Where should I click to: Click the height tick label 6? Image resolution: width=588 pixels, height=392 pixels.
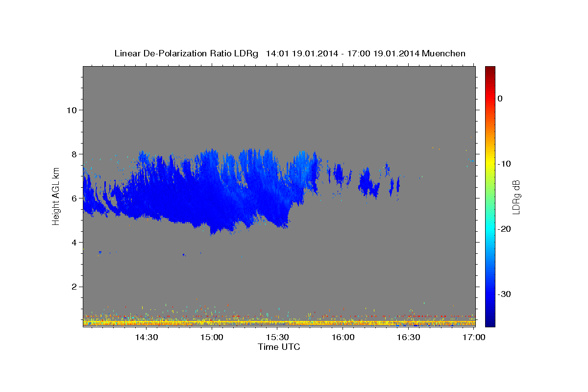point(74,198)
